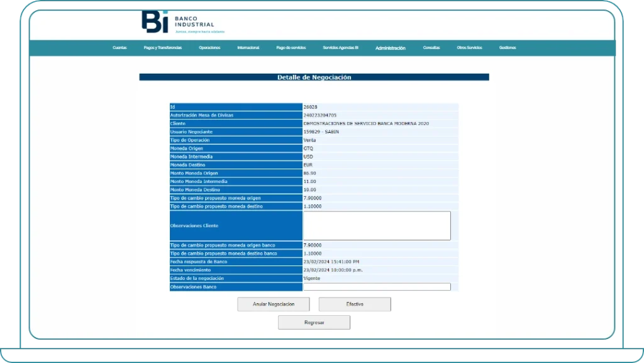Click the Efectivo button
The image size is (644, 363).
coord(355,304)
